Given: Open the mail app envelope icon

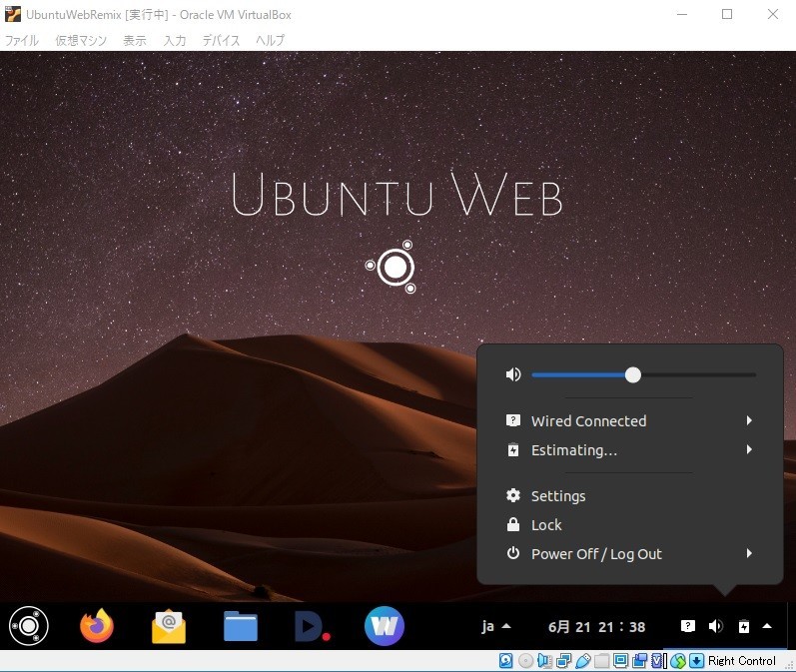Looking at the screenshot, I should (169, 627).
